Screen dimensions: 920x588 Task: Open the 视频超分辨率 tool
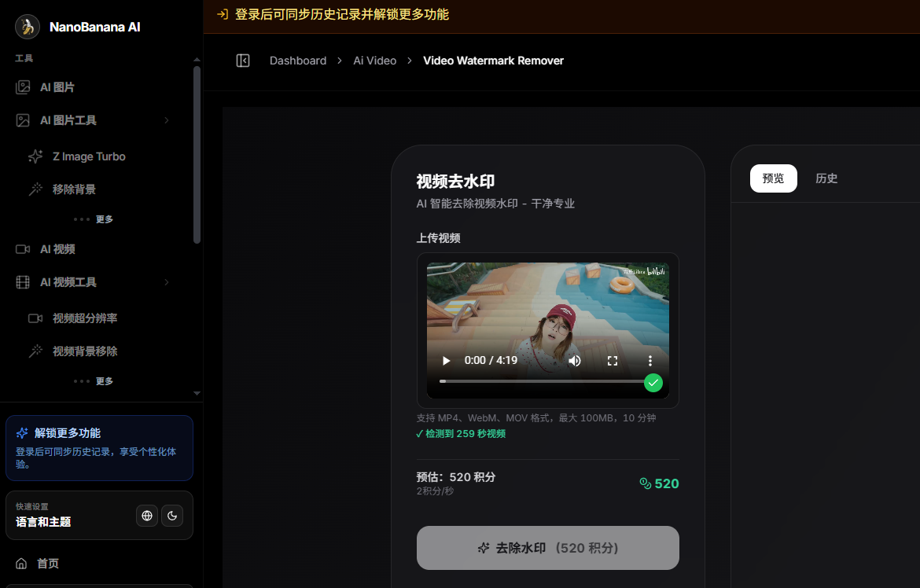click(x=86, y=318)
